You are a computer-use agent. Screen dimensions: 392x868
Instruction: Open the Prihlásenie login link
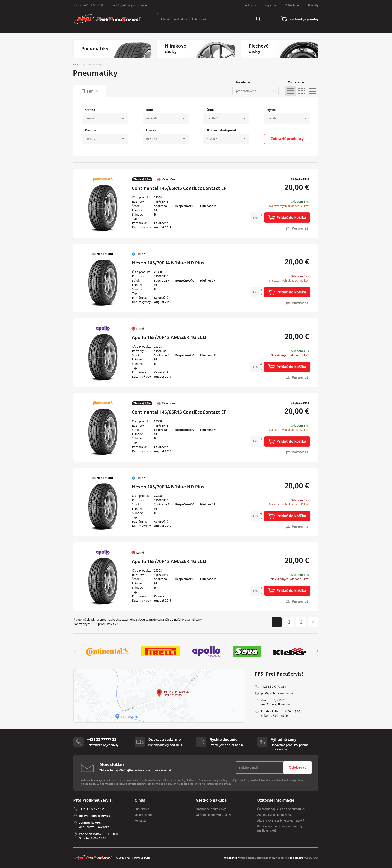click(250, 5)
